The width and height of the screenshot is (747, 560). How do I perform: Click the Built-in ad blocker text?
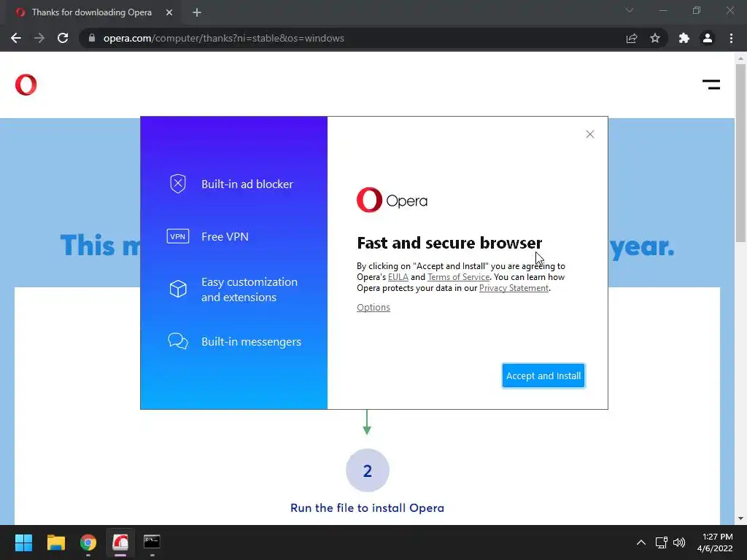coord(247,184)
